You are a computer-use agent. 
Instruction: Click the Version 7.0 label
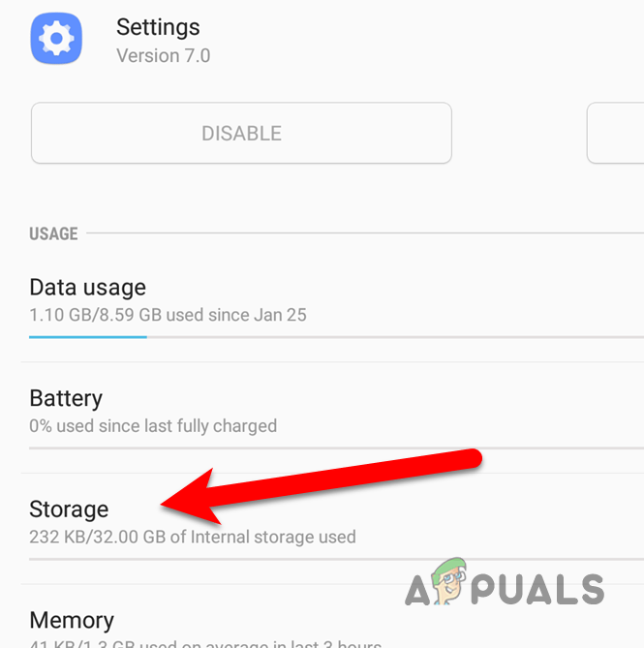(163, 56)
